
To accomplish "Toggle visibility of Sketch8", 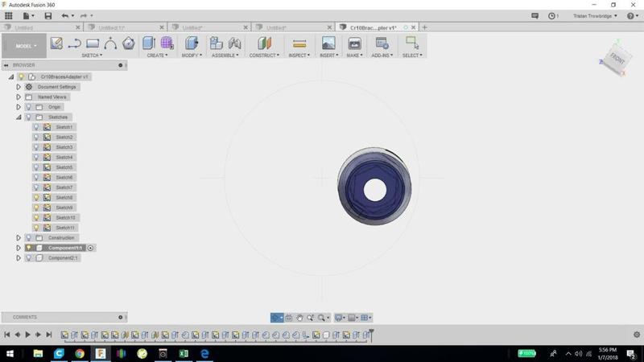I will point(36,197).
